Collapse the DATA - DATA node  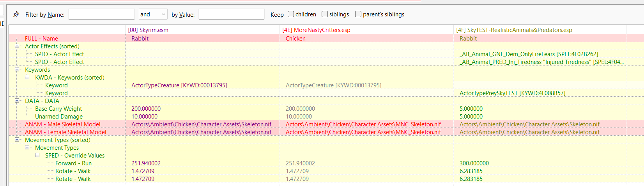[x=17, y=101]
